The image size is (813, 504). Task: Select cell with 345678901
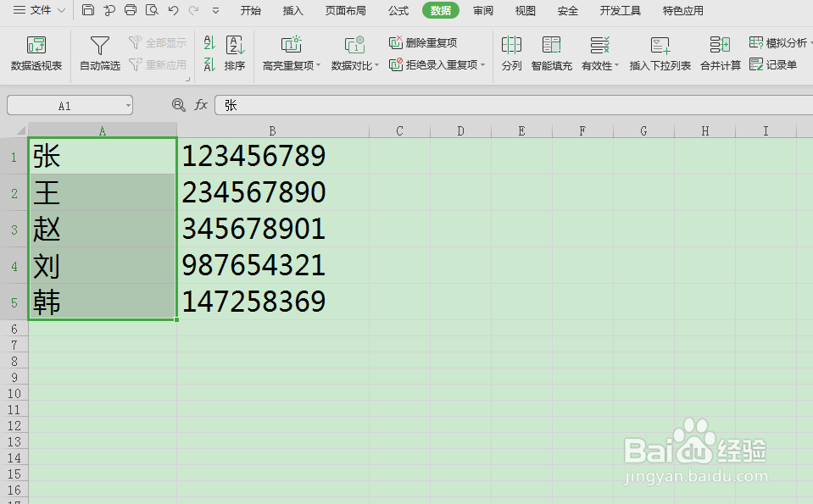273,229
